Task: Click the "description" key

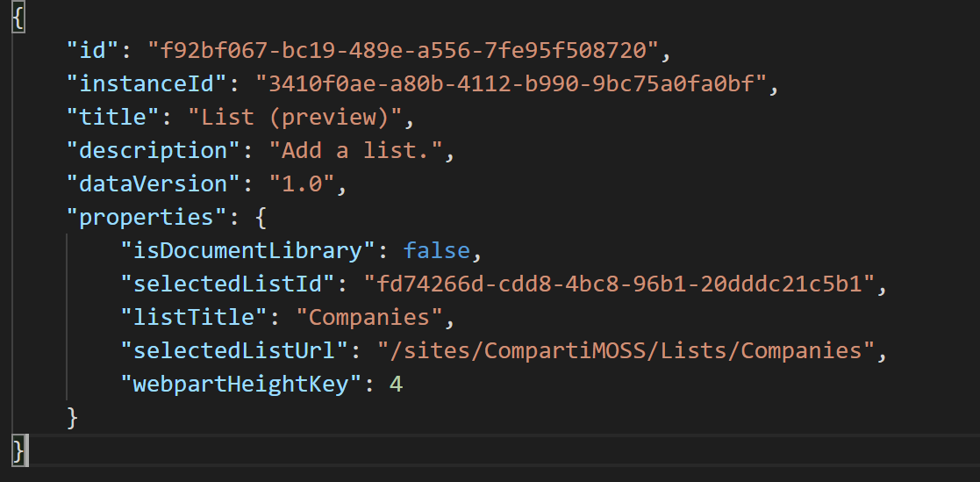Action: click(x=147, y=150)
